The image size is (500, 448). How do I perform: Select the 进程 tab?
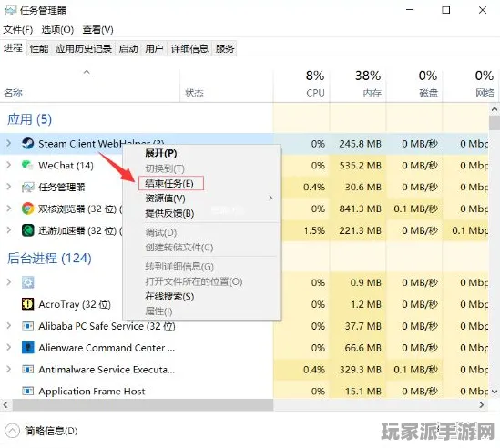pos(13,48)
